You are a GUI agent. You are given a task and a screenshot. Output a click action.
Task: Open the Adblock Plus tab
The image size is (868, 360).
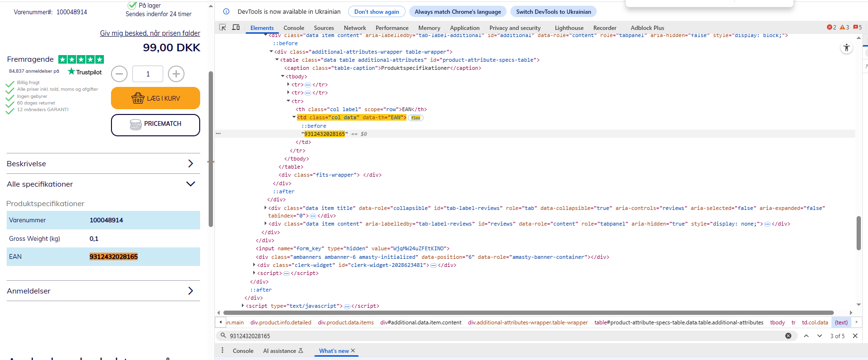coord(647,28)
